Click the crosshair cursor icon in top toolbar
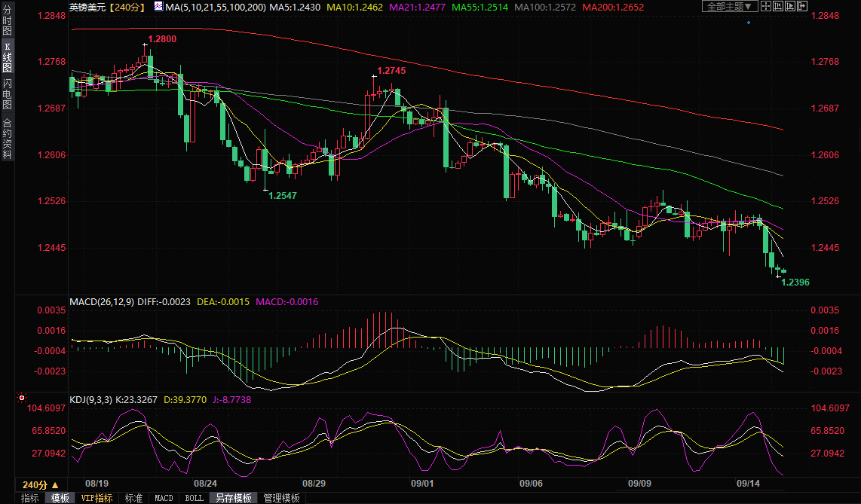Screen dimensions: 861x504 click(x=766, y=6)
